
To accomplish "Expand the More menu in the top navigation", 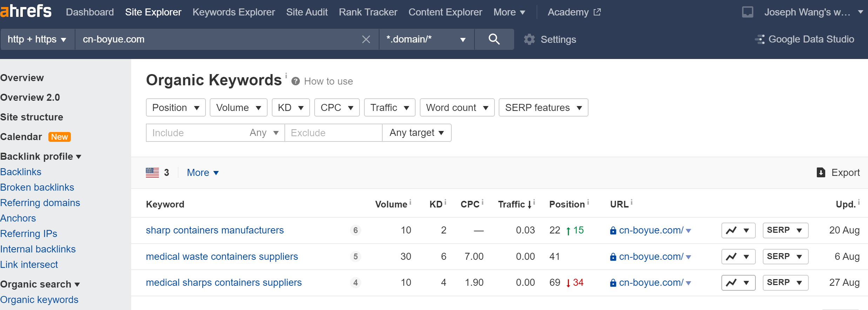I will coord(509,12).
